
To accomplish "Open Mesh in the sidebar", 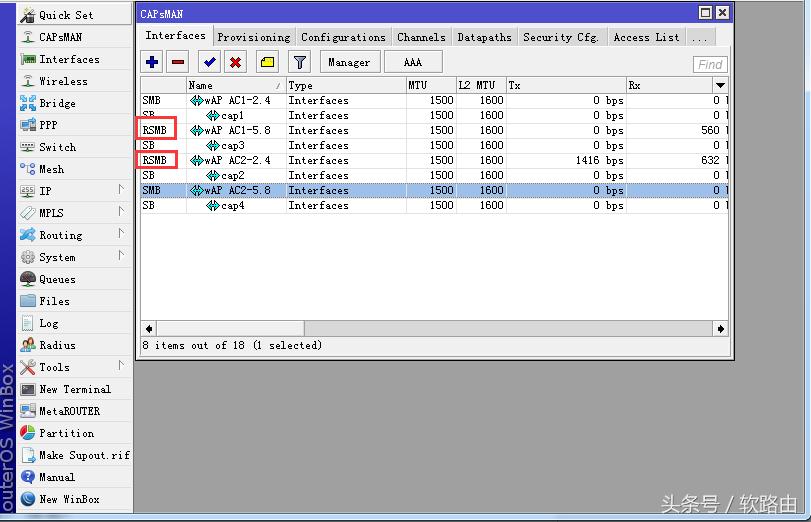I will click(75, 169).
